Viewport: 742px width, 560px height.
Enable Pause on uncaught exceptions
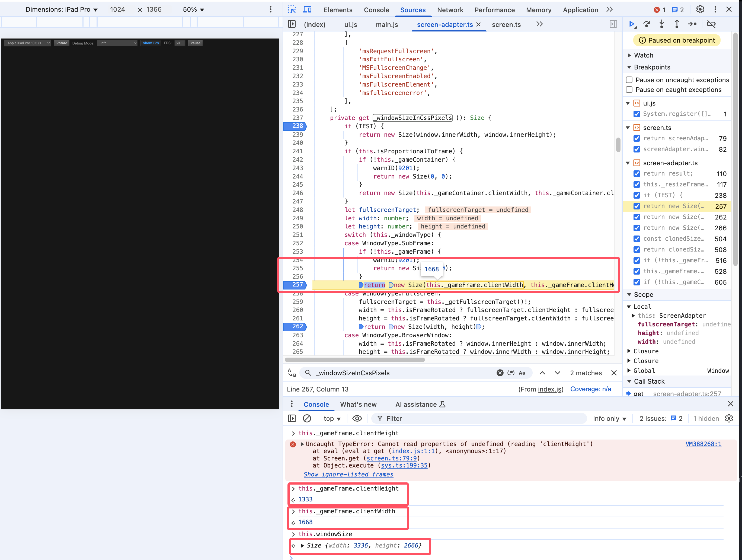[x=629, y=80]
